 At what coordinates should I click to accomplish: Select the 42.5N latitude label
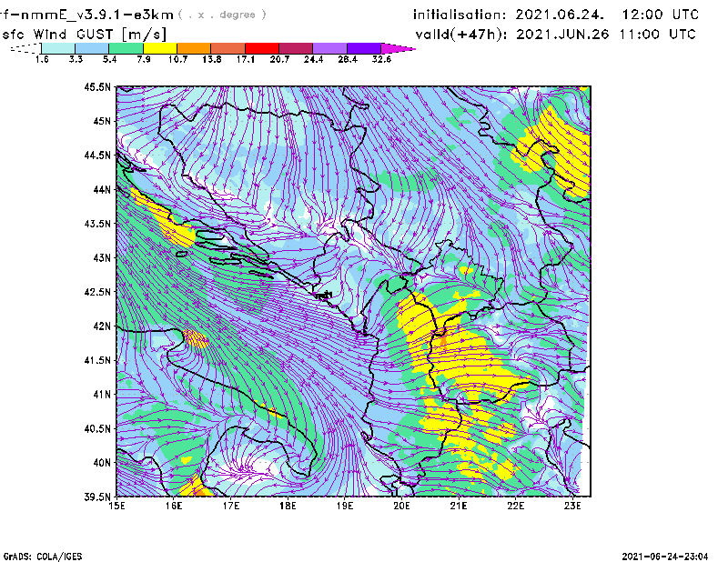pyautogui.click(x=97, y=292)
